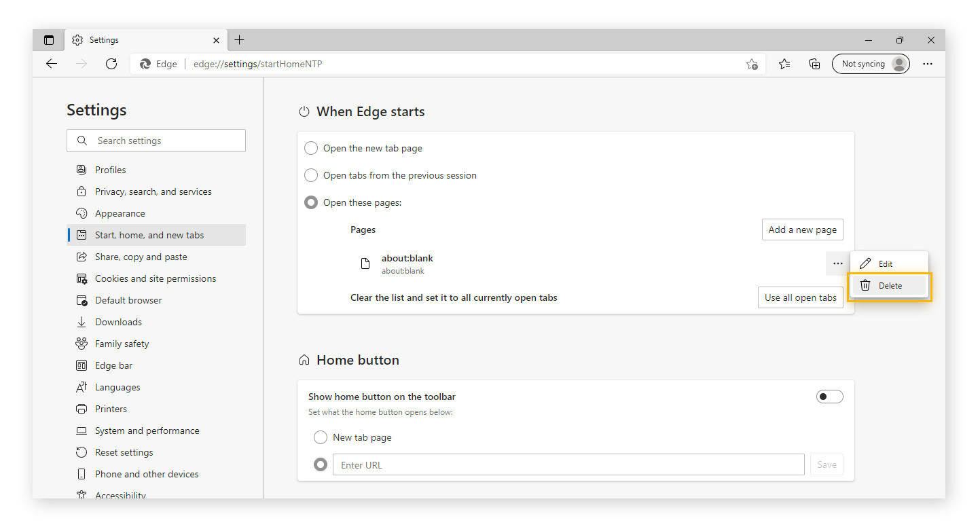The image size is (980, 531).
Task: Open the Profiles settings section
Action: pyautogui.click(x=109, y=169)
